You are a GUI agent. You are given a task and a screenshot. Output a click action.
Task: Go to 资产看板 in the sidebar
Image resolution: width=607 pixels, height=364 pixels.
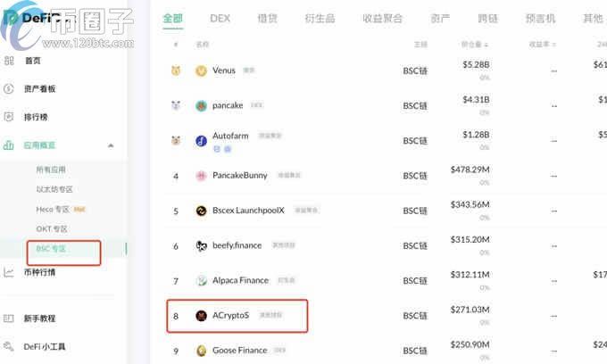pyautogui.click(x=39, y=89)
